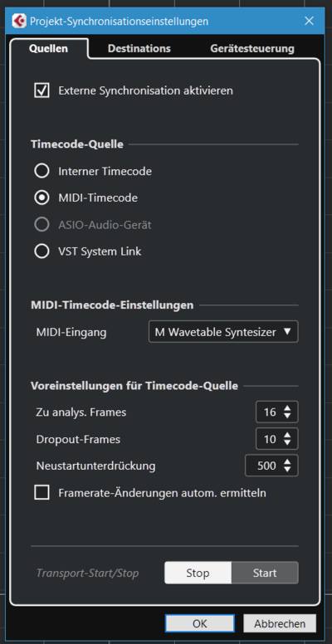Decrease the Neustartunterdrückung value
The image size is (332, 644).
point(287,470)
